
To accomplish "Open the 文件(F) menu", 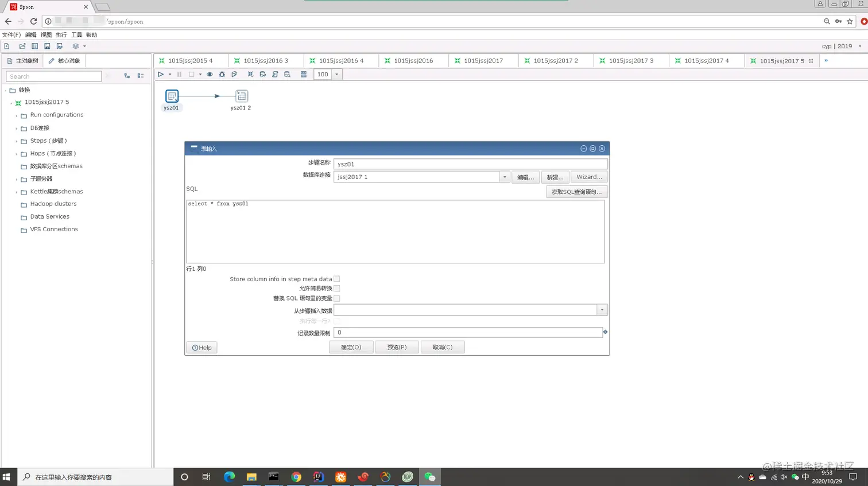I will (11, 34).
